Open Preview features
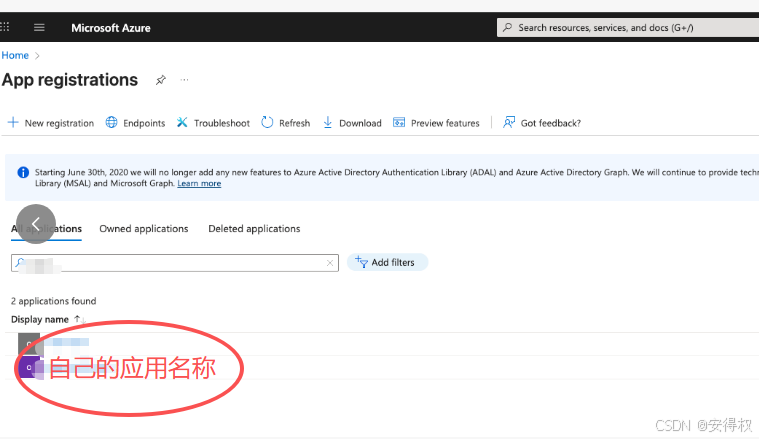 (x=436, y=123)
